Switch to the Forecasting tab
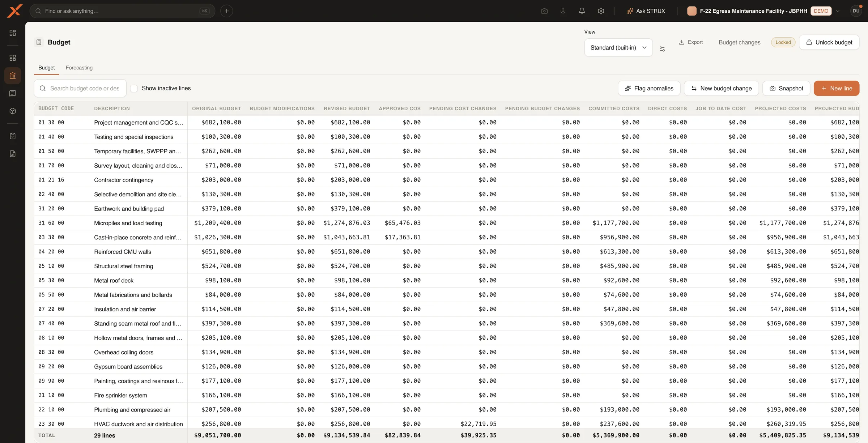The height and width of the screenshot is (443, 868). click(79, 68)
